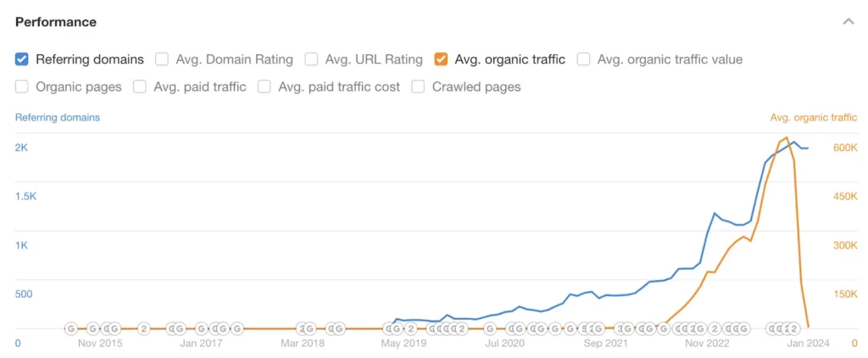Enable the Avg. Domain Rating checkbox
The height and width of the screenshot is (358, 868).
point(162,59)
